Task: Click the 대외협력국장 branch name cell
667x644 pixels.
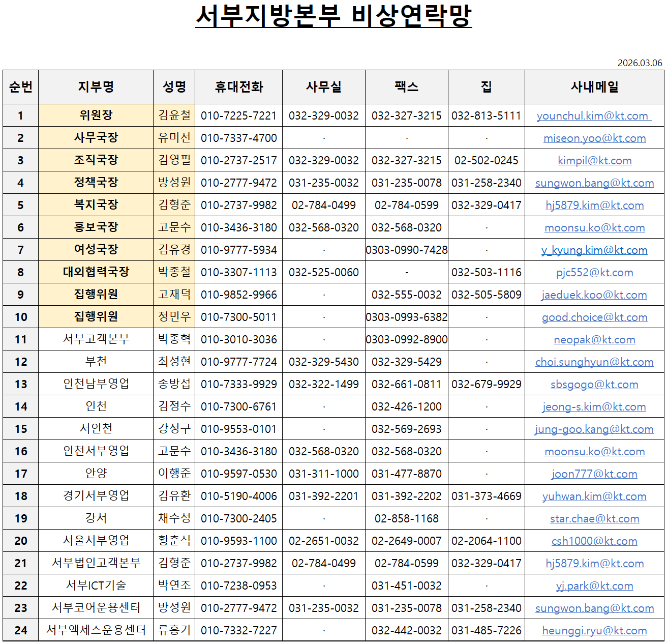Action: [96, 272]
